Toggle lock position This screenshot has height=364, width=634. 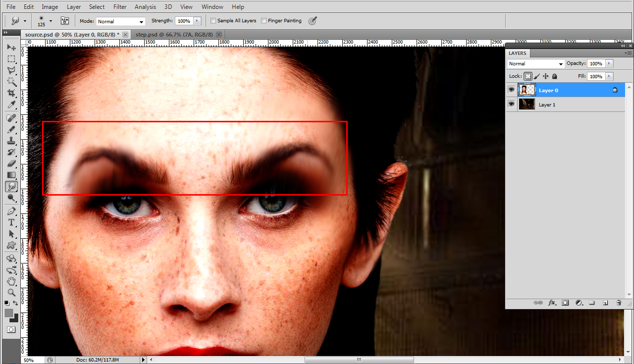pos(546,76)
